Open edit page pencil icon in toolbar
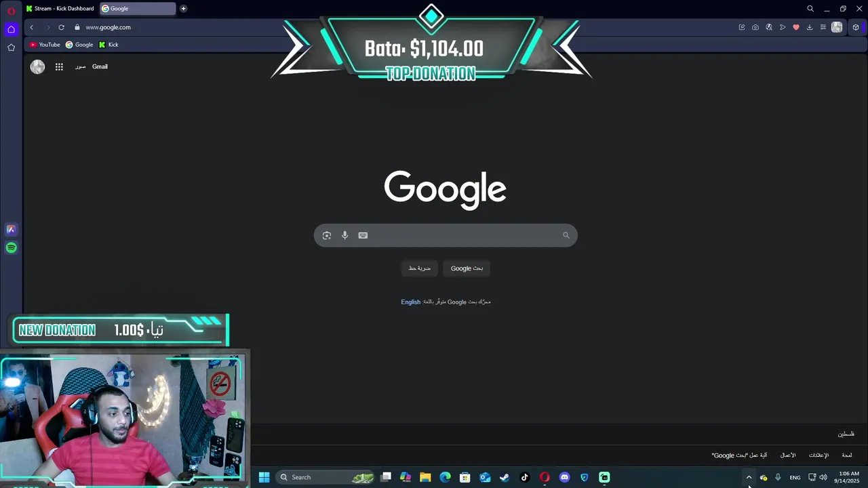This screenshot has height=488, width=868. click(x=742, y=27)
